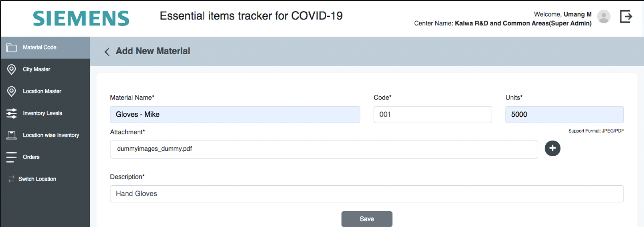This screenshot has height=227, width=644.
Task: Click the Inventory Levels sliders icon
Action: point(12,113)
